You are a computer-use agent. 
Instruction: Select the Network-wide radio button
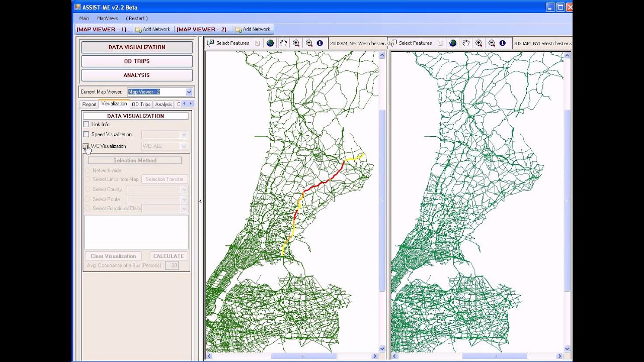point(88,170)
